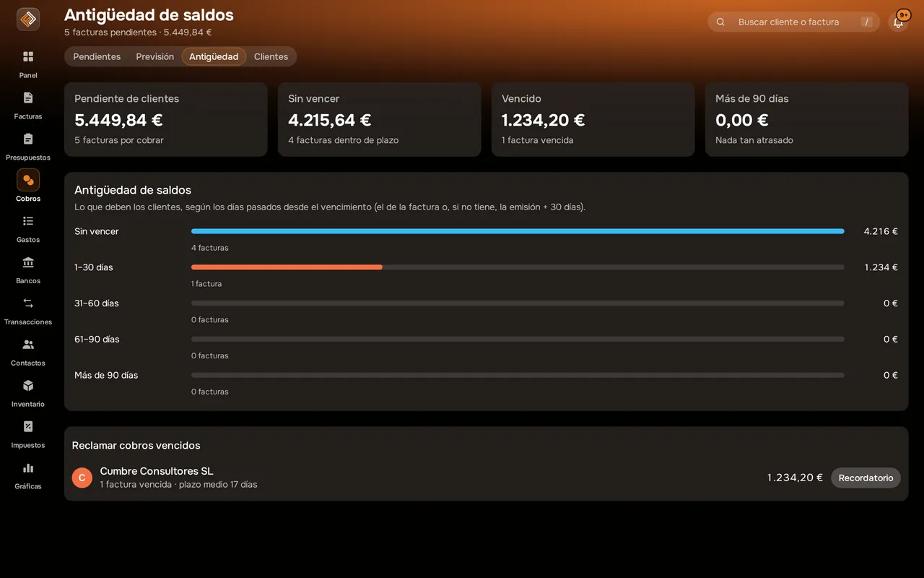Click the '4 facturas' text under Sin vencer
Viewport: 924px width, 578px height.
[210, 248]
